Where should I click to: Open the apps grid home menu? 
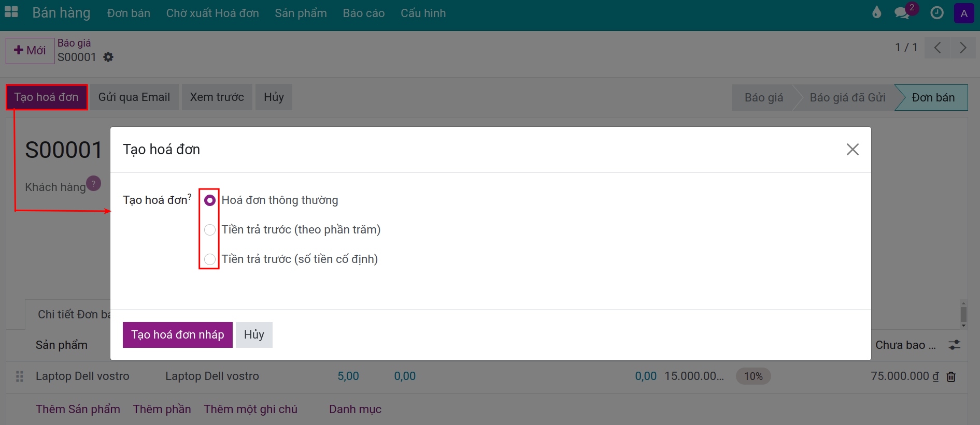tap(11, 12)
